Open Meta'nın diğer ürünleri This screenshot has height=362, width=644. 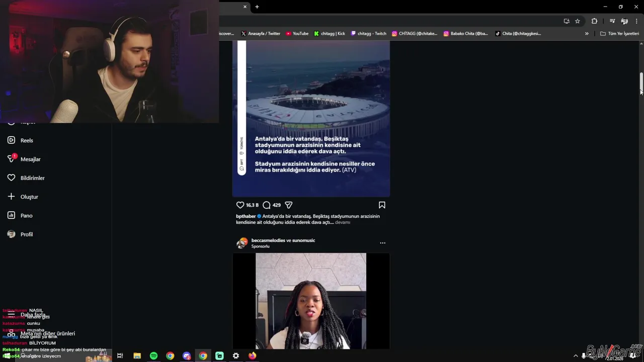point(41,333)
